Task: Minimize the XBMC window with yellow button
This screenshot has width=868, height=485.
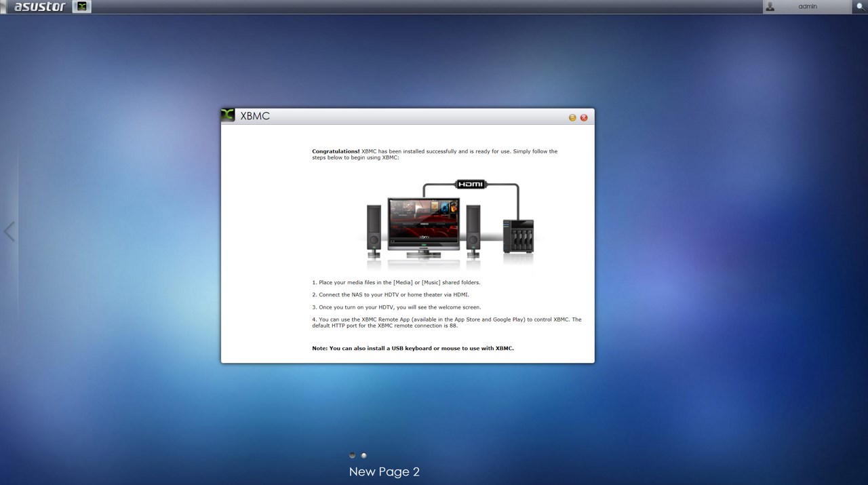Action: 572,117
